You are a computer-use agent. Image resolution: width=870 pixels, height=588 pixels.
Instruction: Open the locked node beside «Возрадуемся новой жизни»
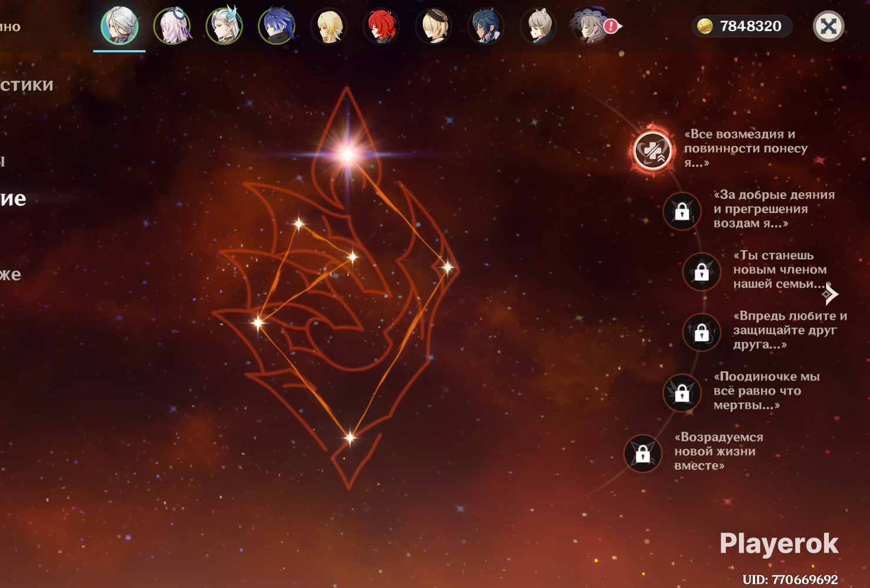[x=642, y=453]
